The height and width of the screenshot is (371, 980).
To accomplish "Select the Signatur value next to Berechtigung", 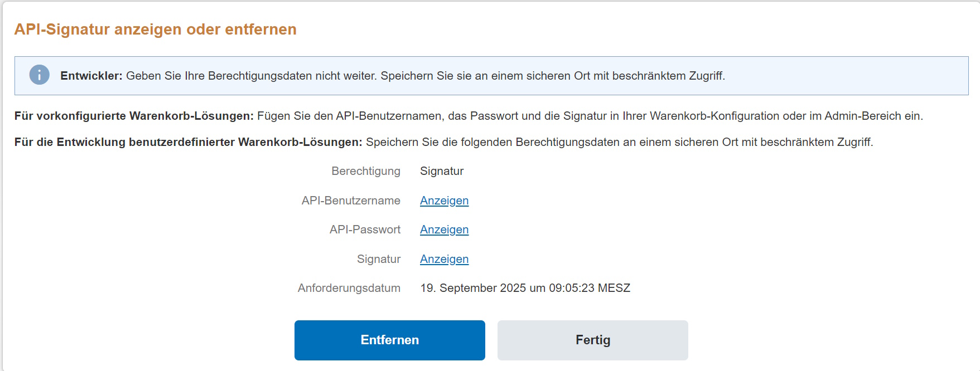I will click(x=442, y=171).
